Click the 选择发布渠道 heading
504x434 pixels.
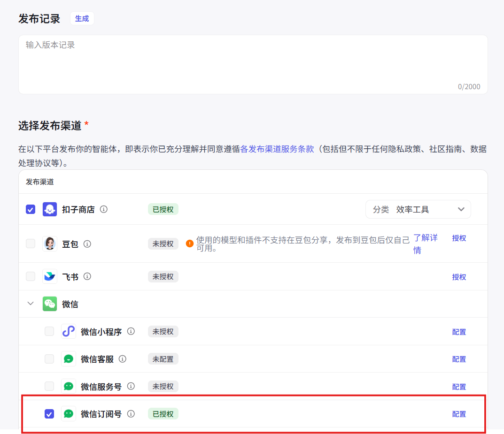pos(50,125)
